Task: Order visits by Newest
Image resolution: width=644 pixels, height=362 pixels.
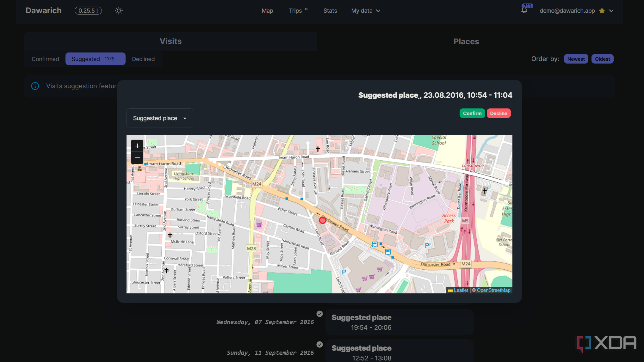Action: click(x=576, y=59)
